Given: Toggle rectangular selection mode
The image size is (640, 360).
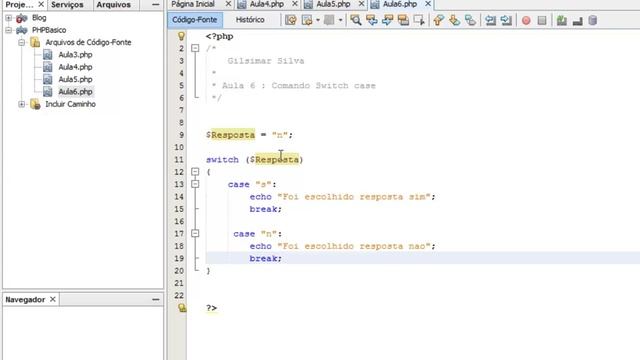Looking at the screenshot, I should coord(419,20).
